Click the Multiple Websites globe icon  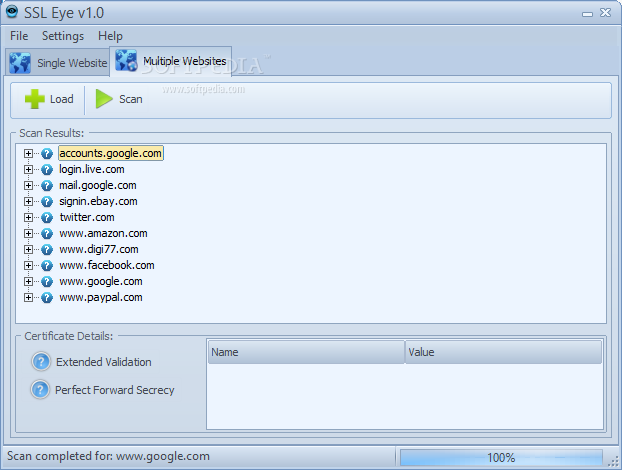click(x=126, y=60)
